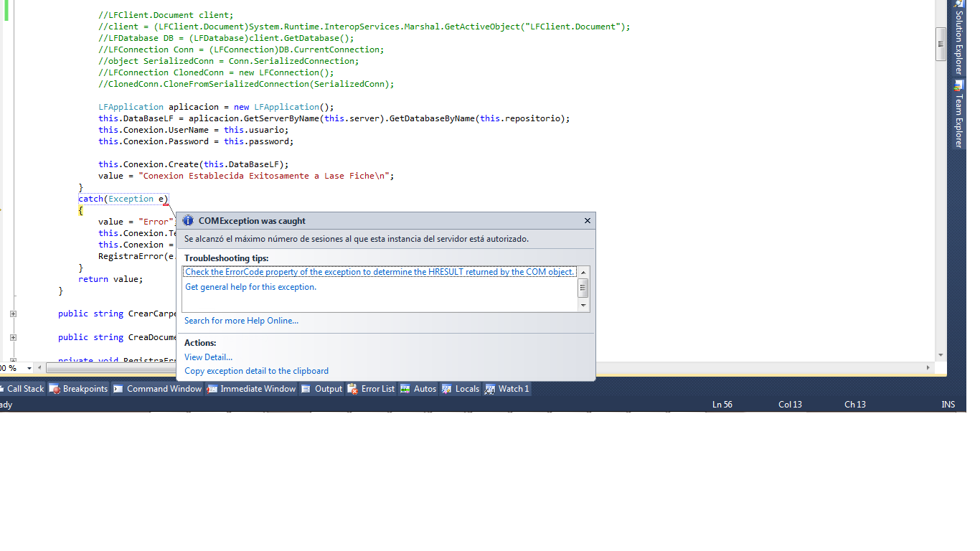Click the INS status bar indicator
Viewport: 980px width, 551px height.
point(948,405)
